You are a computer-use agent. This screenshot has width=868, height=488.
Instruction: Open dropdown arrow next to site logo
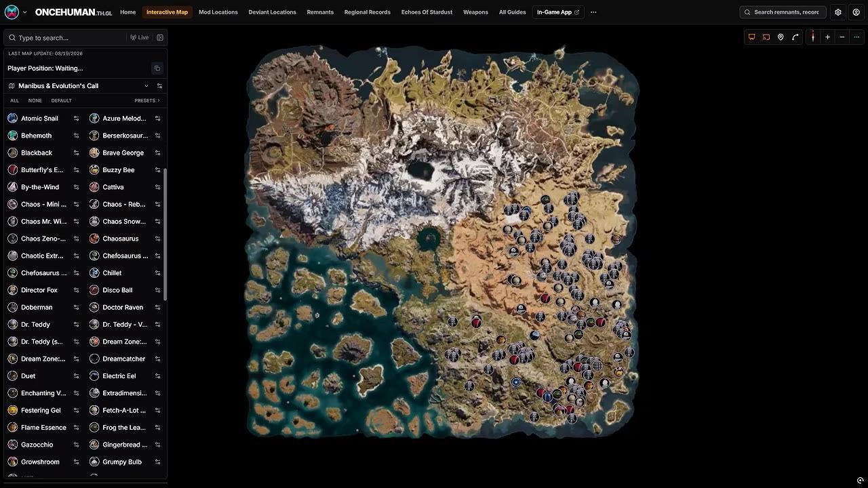[x=25, y=12]
